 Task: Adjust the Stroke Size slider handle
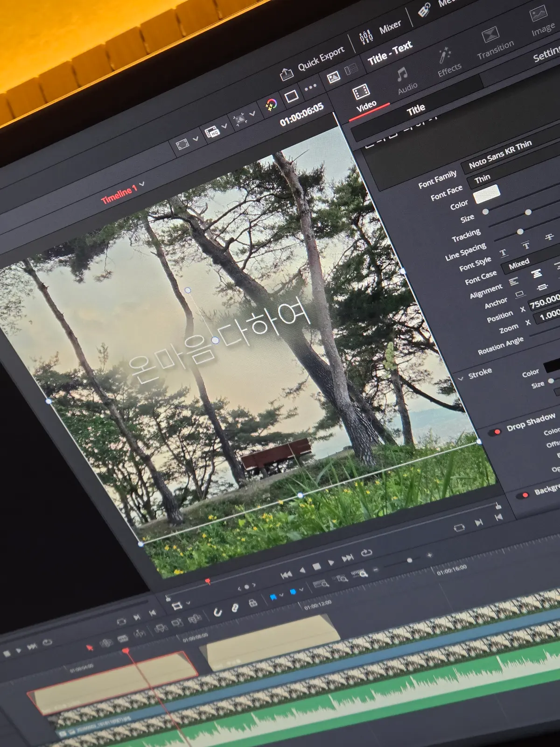(x=551, y=381)
